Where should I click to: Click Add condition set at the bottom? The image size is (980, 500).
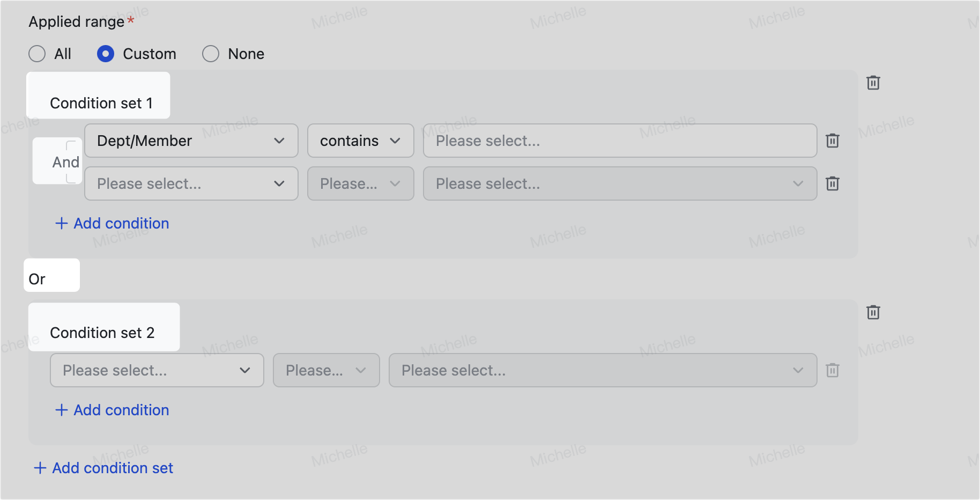point(103,468)
